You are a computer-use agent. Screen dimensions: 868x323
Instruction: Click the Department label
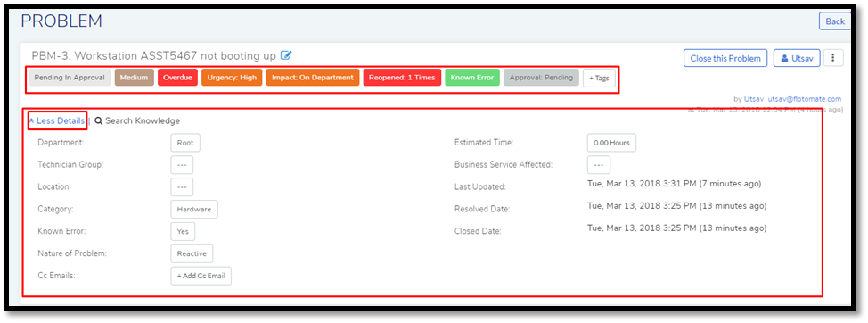click(x=61, y=143)
